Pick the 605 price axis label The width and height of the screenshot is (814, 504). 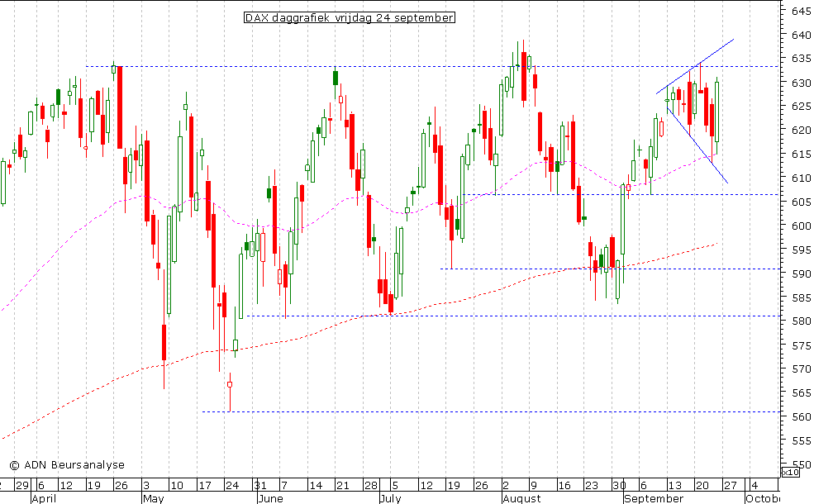pos(802,202)
